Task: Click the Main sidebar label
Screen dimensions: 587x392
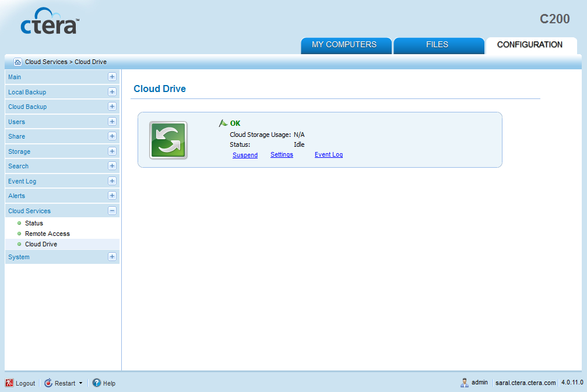Action: click(x=15, y=77)
